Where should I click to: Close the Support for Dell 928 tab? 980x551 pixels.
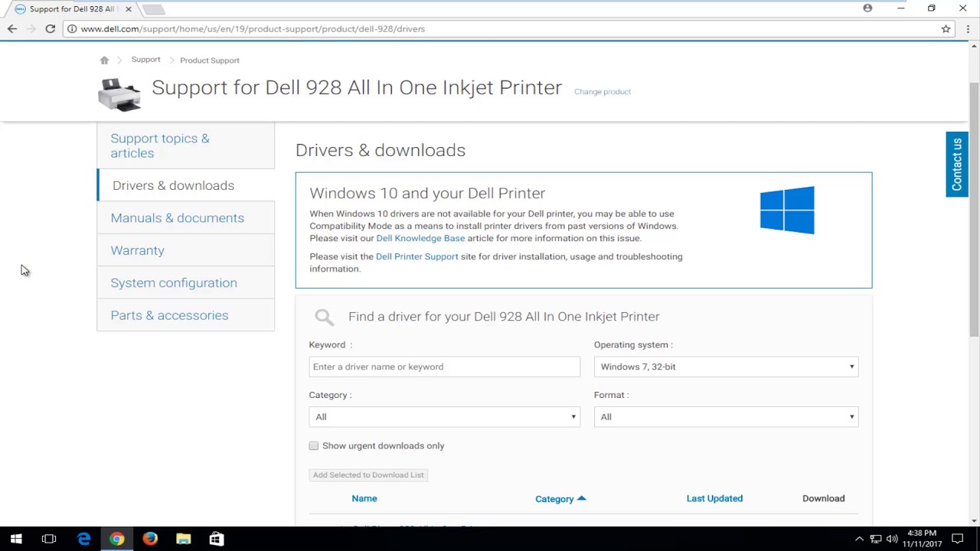(129, 9)
